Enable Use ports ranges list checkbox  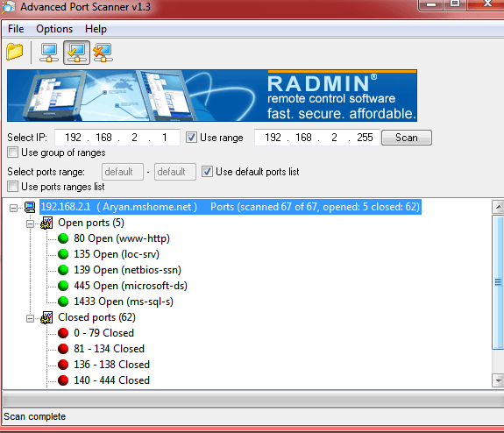[12, 187]
